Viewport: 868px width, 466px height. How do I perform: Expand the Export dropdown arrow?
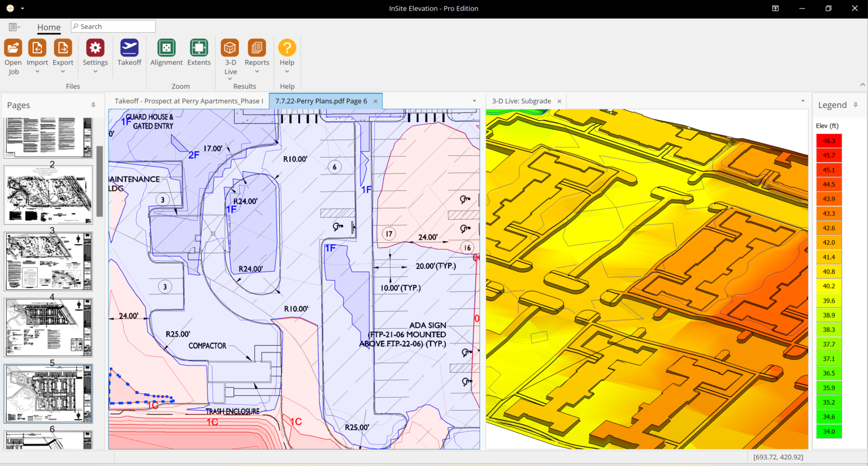(63, 72)
